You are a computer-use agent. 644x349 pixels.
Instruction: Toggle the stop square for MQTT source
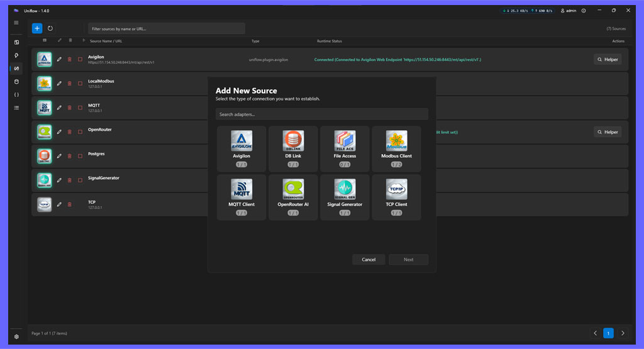tap(80, 108)
